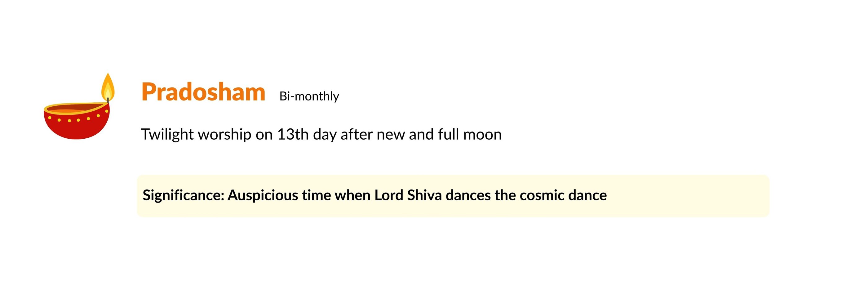
Task: Click the bold 'Significance:' label
Action: click(183, 195)
